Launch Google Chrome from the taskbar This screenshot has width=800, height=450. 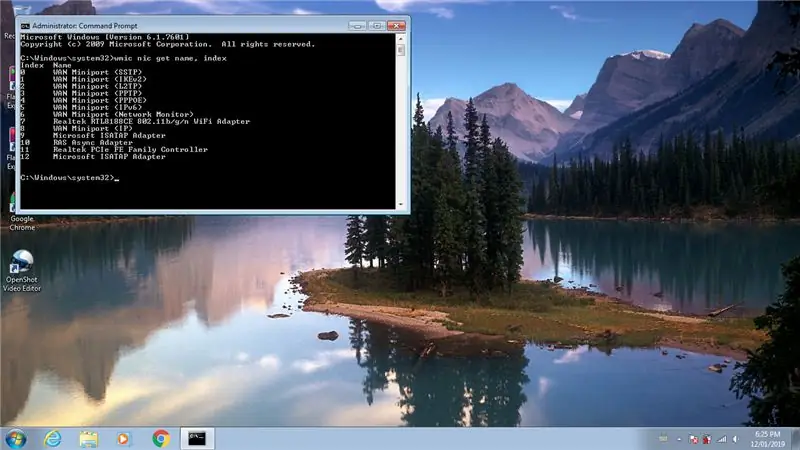(161, 439)
